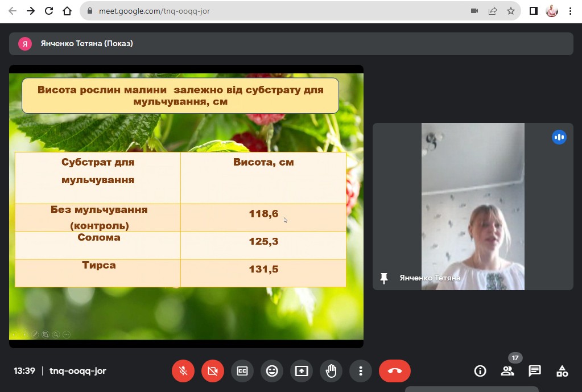Open the chat with everyone panel
The width and height of the screenshot is (582, 392).
[x=535, y=371]
